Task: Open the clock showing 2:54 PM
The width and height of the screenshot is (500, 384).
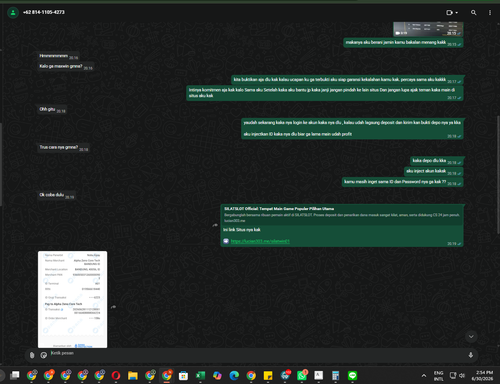Action: [482, 376]
